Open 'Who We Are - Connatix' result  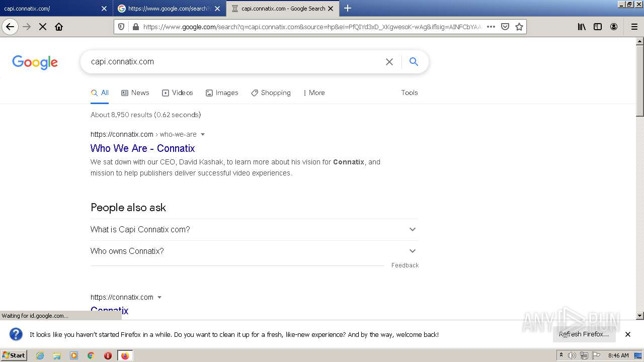[x=142, y=148]
